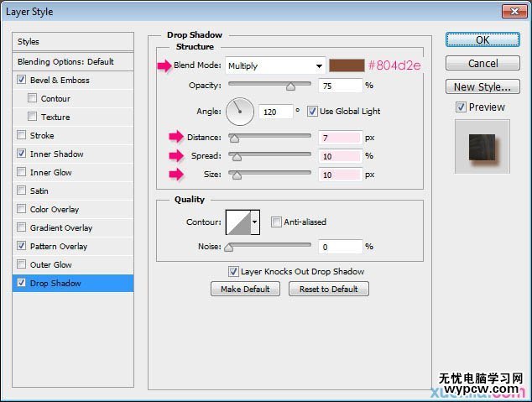
Task: Select the Bevel & Emboss label
Action: pyautogui.click(x=60, y=80)
